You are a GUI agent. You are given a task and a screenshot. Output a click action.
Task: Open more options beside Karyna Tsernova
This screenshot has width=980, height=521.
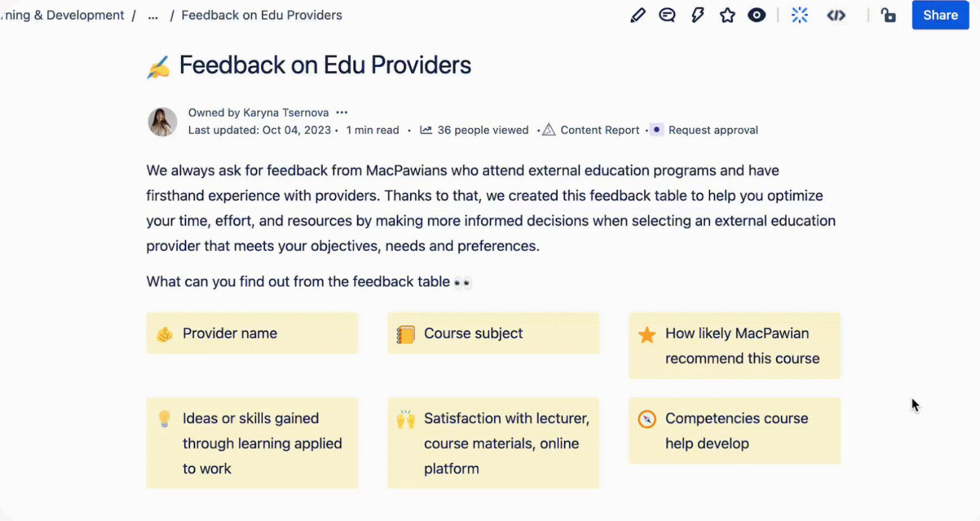pyautogui.click(x=342, y=112)
